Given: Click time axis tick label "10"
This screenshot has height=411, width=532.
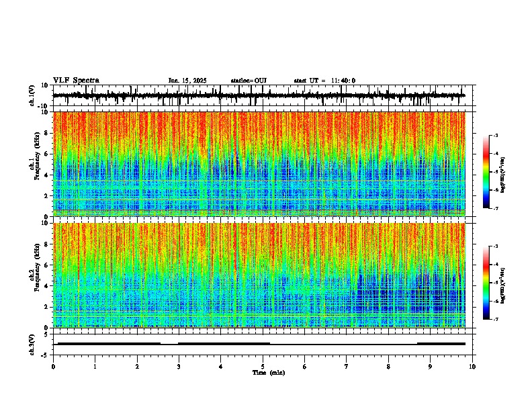Looking at the screenshot, I should [x=472, y=367].
